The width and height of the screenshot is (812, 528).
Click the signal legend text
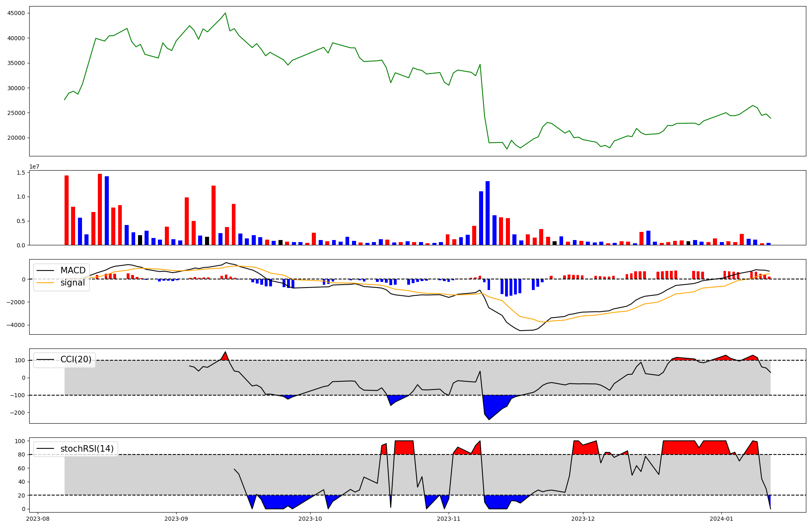click(x=73, y=283)
